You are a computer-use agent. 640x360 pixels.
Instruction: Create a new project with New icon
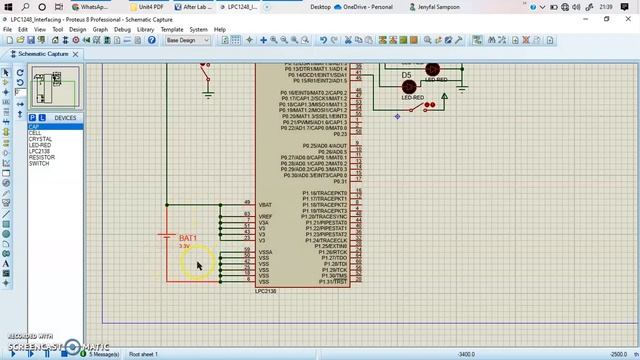coord(10,40)
